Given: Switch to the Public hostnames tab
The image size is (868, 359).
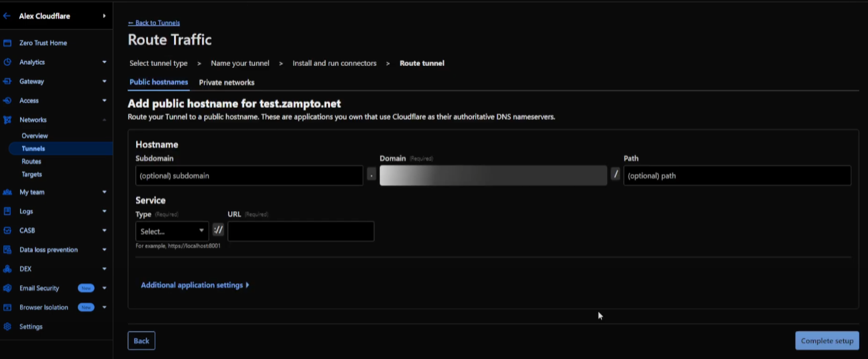Looking at the screenshot, I should 159,82.
